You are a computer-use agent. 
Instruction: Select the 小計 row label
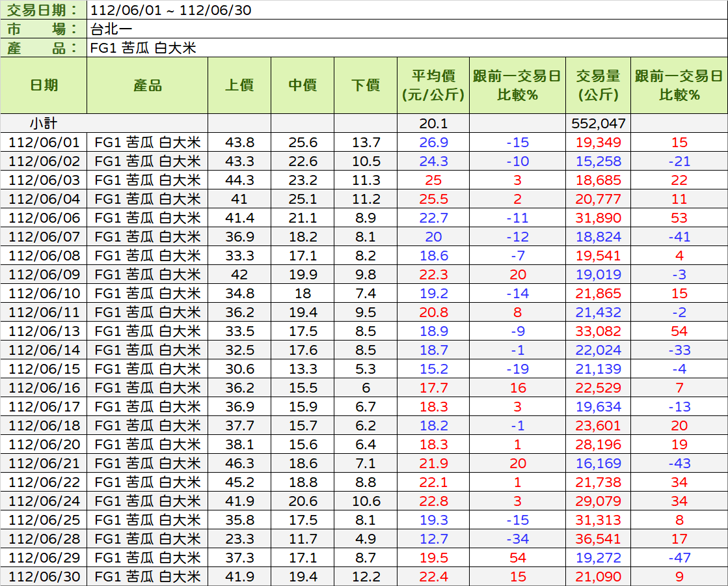tap(44, 123)
